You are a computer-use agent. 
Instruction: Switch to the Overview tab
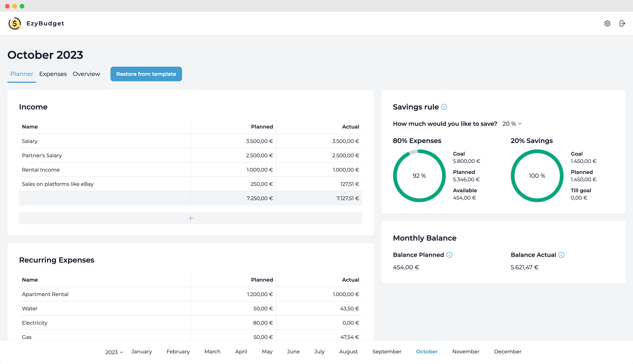point(86,74)
